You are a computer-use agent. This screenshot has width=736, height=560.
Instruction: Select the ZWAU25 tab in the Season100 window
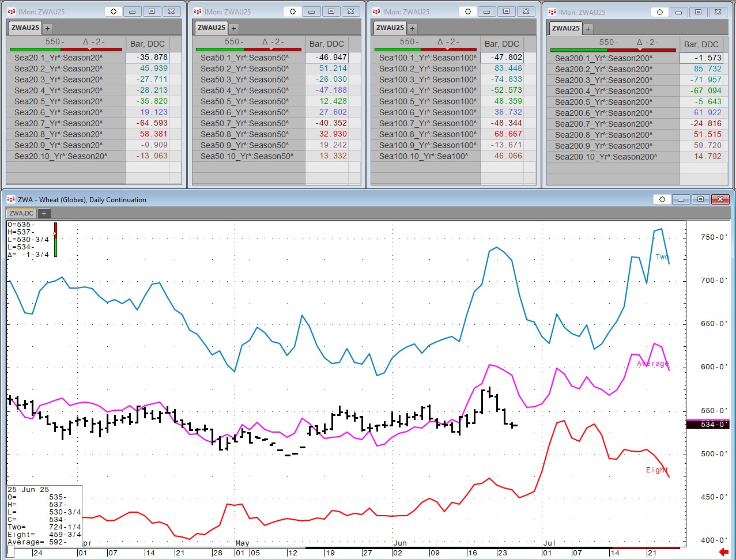390,27
